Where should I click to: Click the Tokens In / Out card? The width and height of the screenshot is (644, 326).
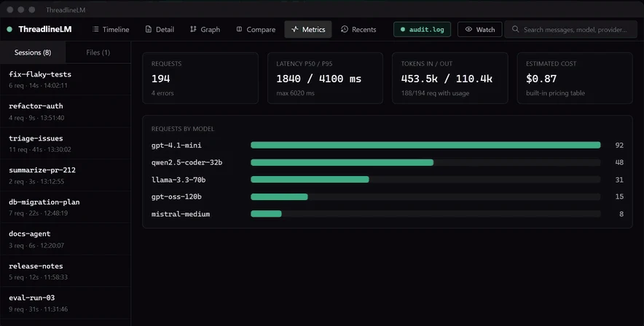click(450, 78)
